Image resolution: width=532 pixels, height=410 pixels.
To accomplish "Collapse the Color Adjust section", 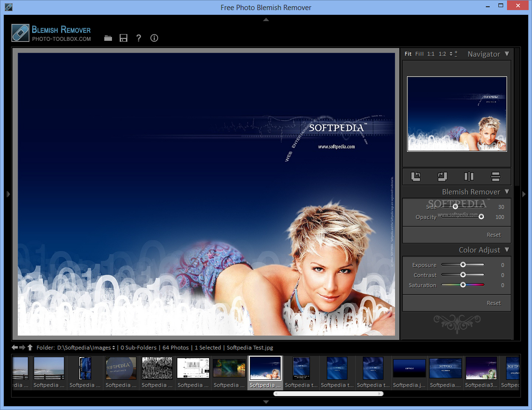I will point(507,250).
